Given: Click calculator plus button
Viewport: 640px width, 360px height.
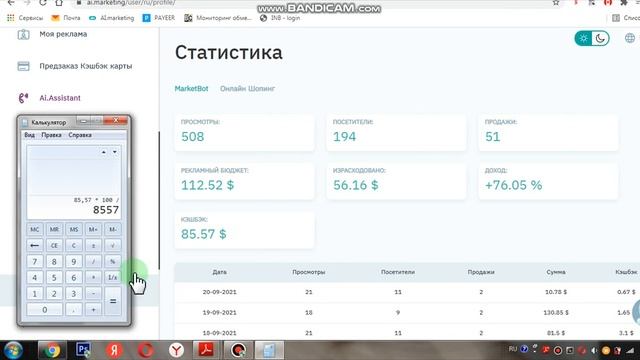Looking at the screenshot, I should 93,309.
